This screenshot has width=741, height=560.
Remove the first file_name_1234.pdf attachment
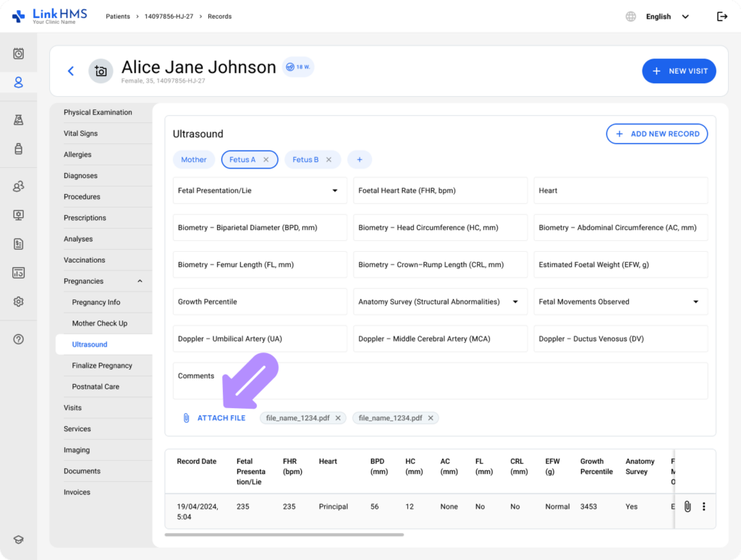coord(338,418)
